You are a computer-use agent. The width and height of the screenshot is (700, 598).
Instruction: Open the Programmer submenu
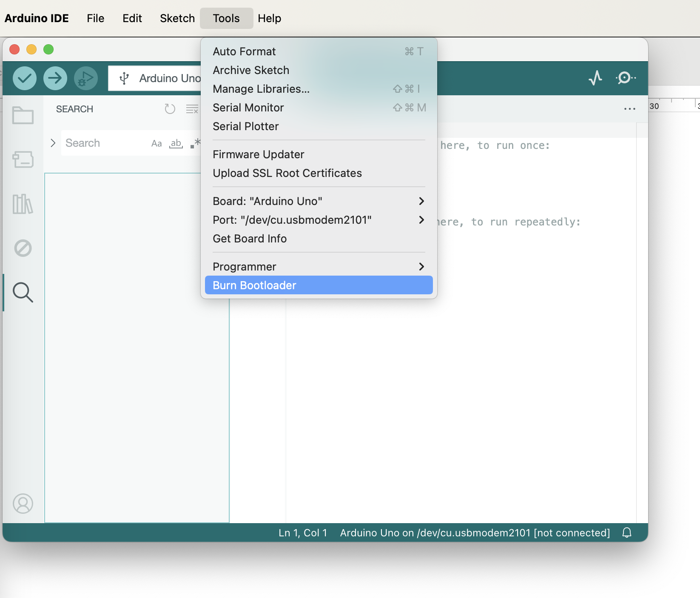click(x=319, y=267)
